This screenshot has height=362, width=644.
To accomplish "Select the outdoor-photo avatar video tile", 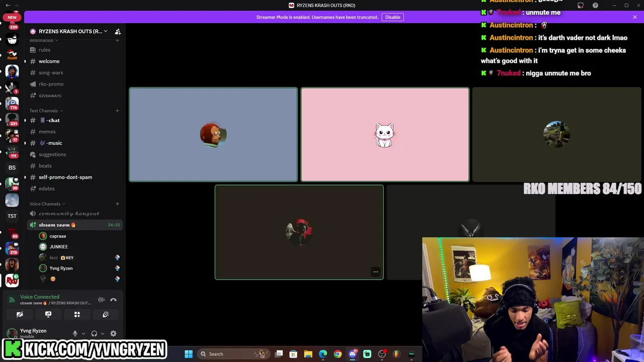I will coord(556,135).
